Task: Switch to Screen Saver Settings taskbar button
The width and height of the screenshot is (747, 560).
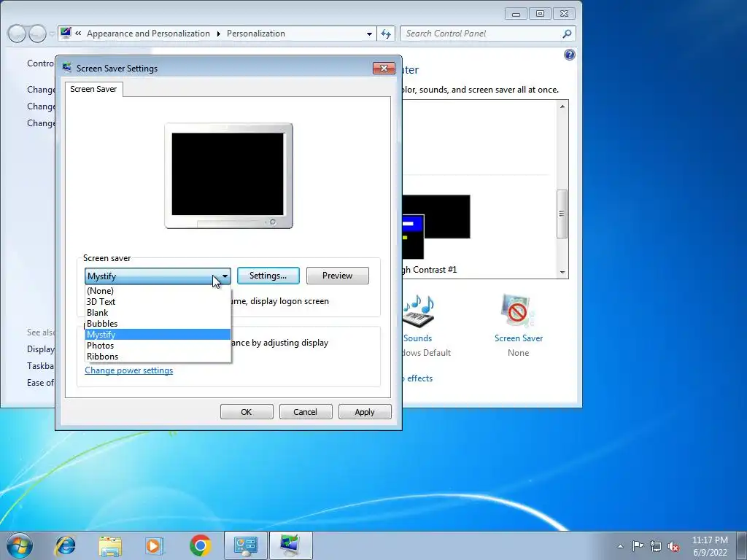Action: (290, 545)
